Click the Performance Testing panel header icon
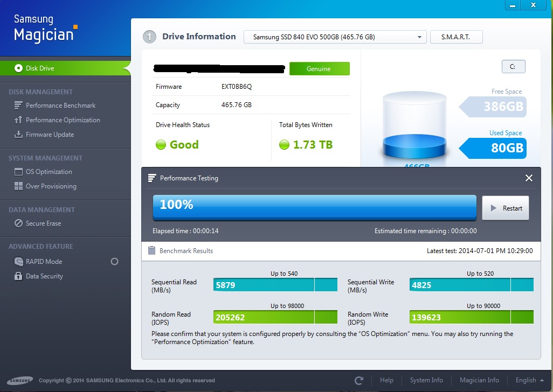Viewport: 553px width, 392px height. point(151,178)
